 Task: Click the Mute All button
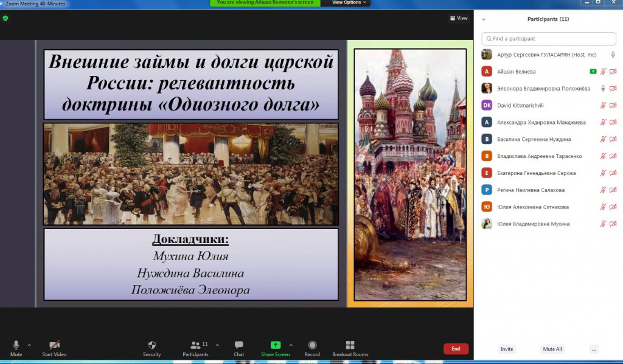(x=552, y=349)
